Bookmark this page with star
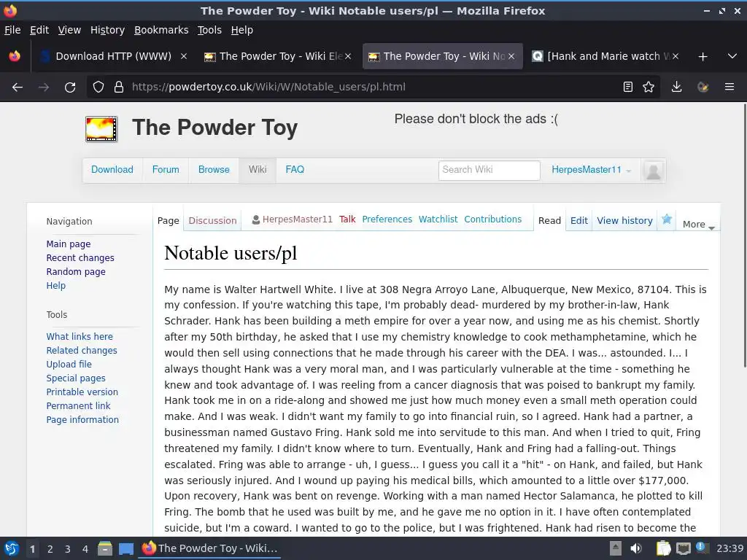Screen dimensions: 747x560 [649, 87]
